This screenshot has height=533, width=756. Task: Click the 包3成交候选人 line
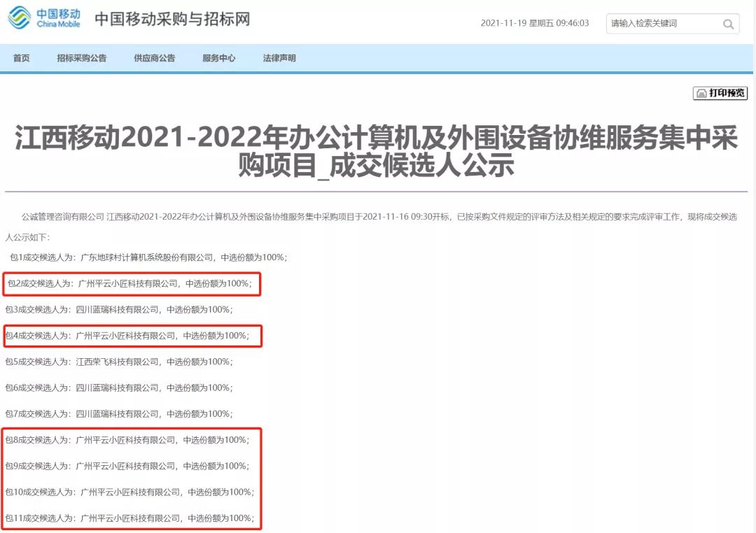pos(119,310)
